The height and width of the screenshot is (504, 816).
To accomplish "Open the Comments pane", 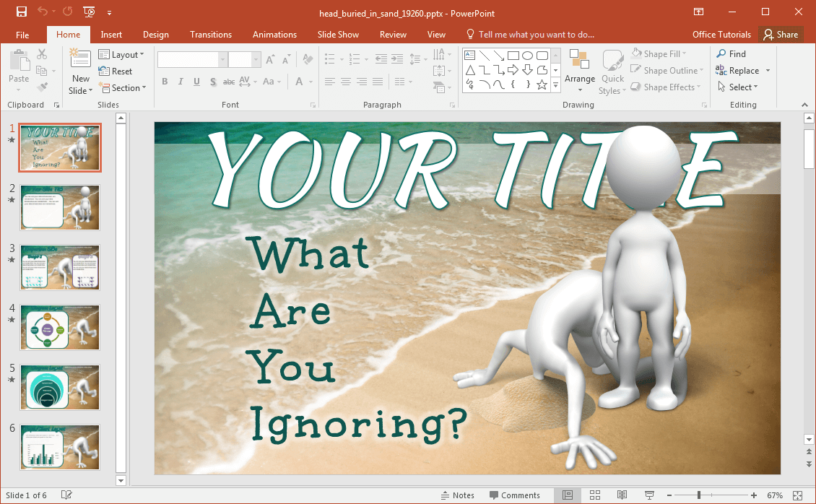I will click(514, 495).
